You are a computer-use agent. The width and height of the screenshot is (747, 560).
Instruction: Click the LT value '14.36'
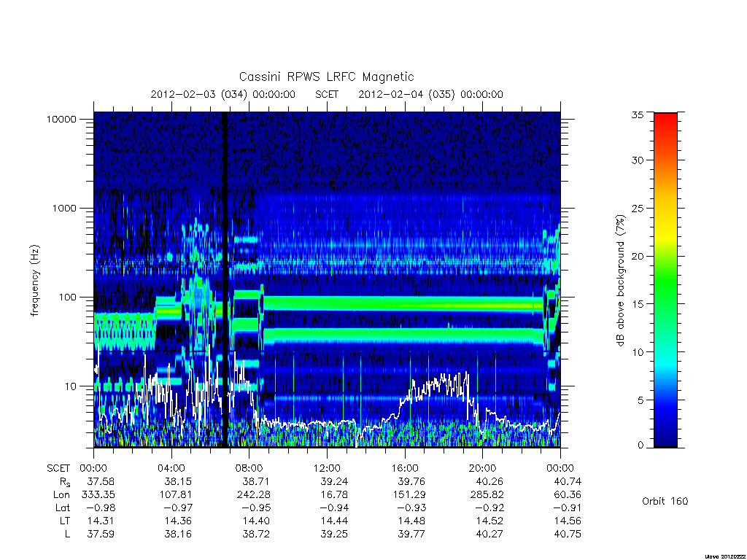tap(178, 521)
